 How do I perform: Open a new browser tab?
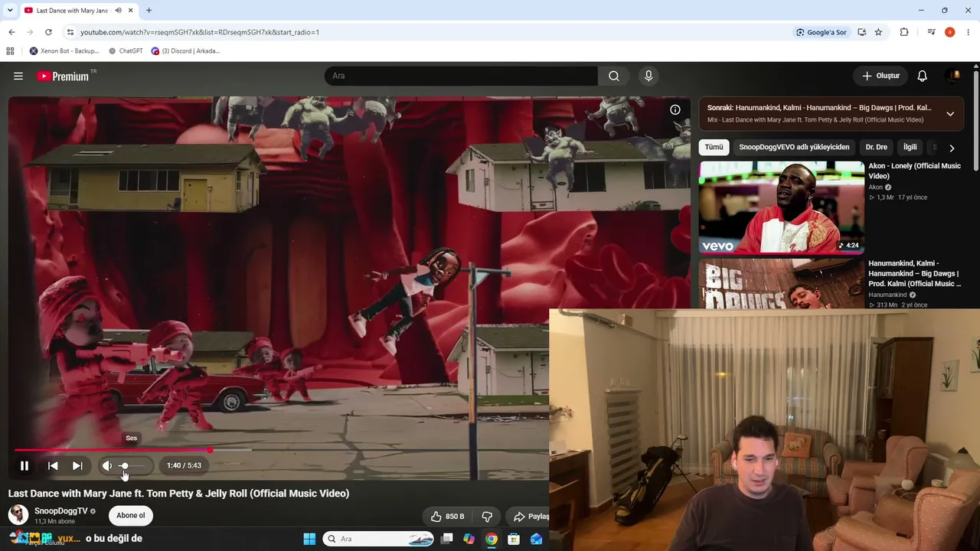[149, 11]
